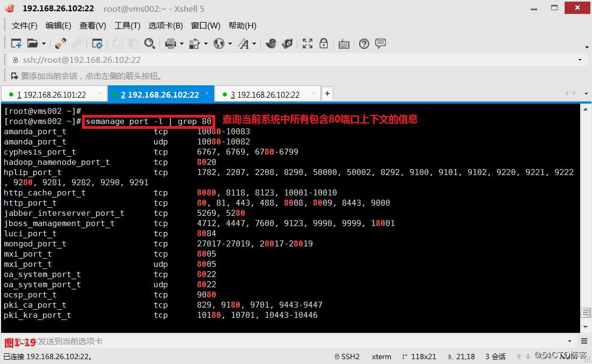This screenshot has width=592, height=364.
Task: Click the Xshell app icon in title bar
Action: [10, 8]
